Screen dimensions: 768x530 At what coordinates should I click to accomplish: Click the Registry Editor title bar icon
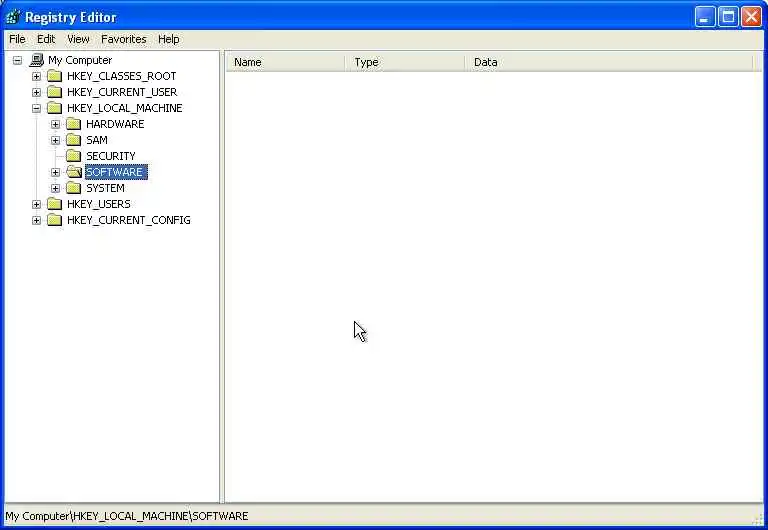click(x=13, y=17)
